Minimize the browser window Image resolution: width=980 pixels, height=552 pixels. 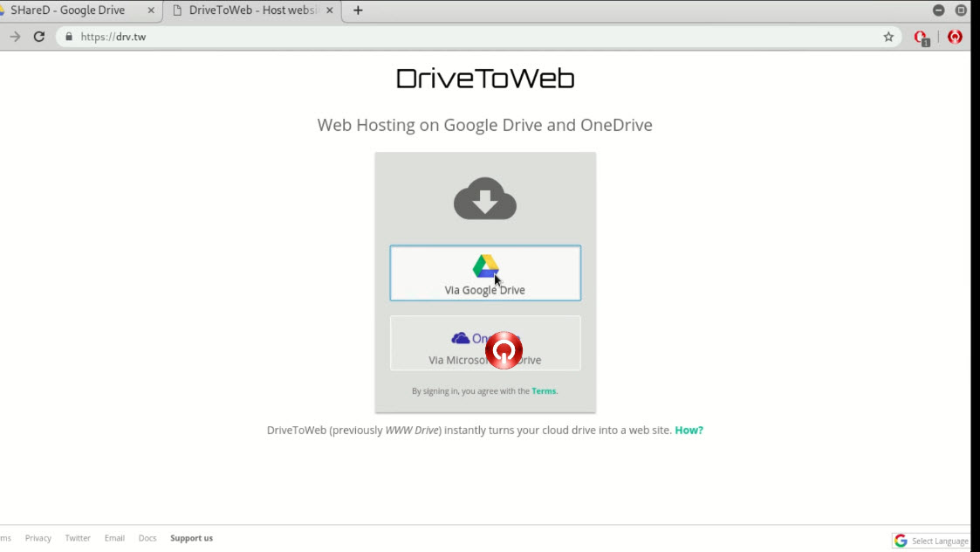click(938, 10)
